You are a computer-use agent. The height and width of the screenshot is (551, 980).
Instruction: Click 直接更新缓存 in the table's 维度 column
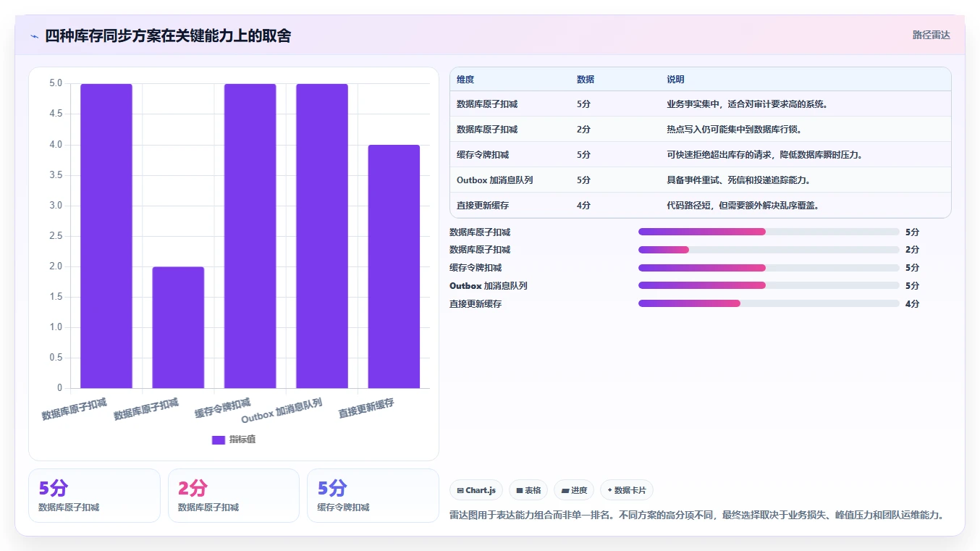tap(483, 206)
